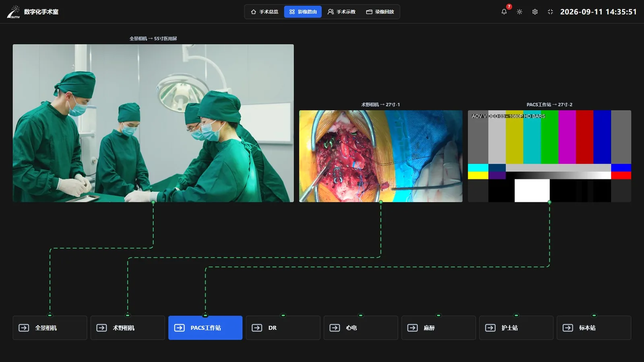Screen dimensions: 644x362
Task: Click the 术野相机 → 27寸-1 label
Action: [x=380, y=105]
